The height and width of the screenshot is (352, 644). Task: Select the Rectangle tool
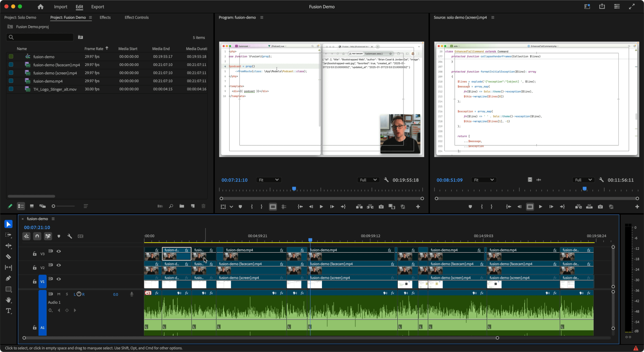(8, 289)
